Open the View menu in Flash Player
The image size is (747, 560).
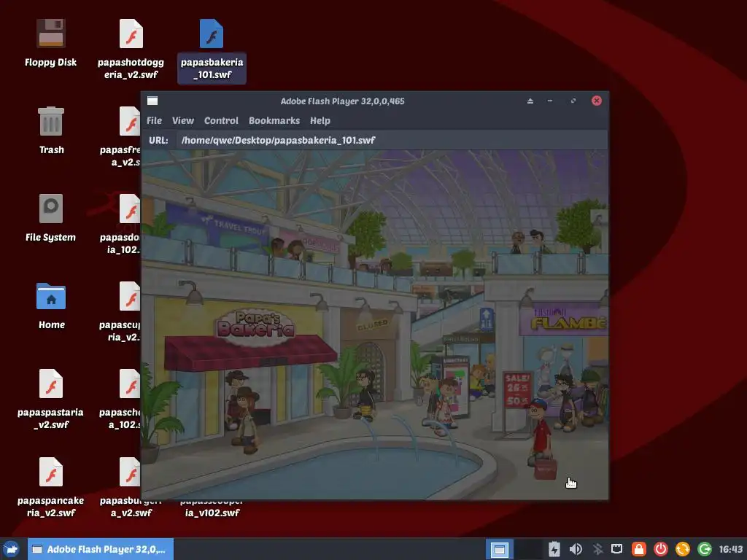[183, 120]
